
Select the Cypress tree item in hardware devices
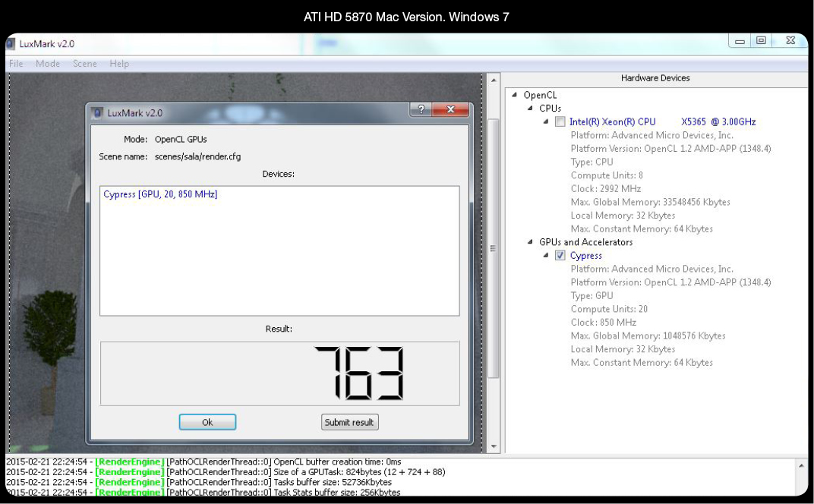click(x=585, y=255)
